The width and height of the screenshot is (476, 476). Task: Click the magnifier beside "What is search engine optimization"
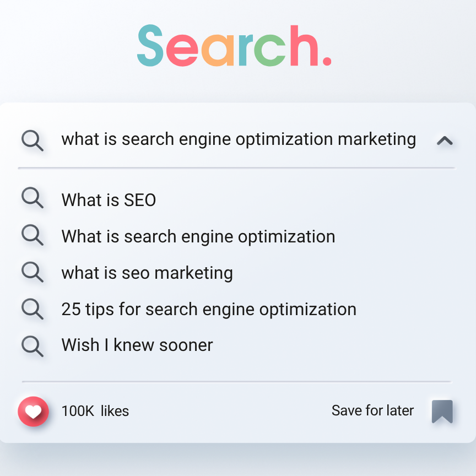point(32,235)
